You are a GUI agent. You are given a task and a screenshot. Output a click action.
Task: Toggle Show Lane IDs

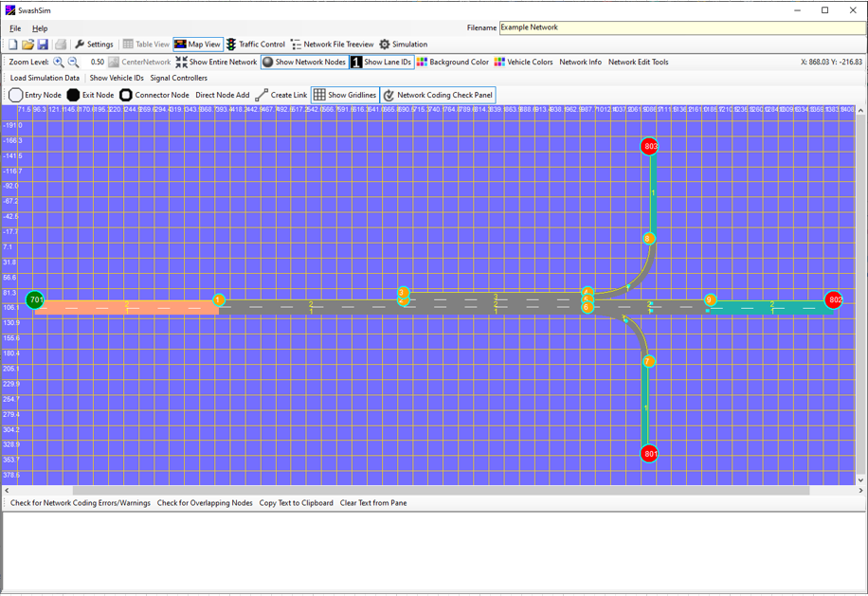click(x=382, y=62)
